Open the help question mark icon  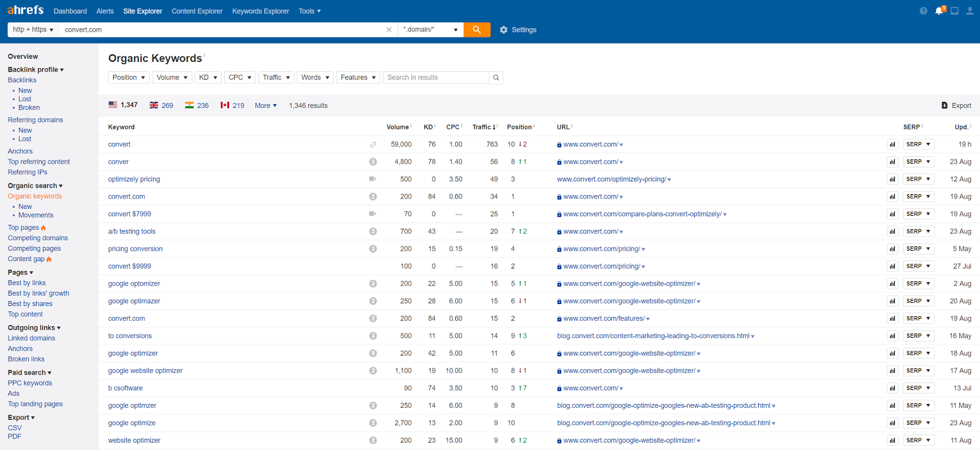coord(923,11)
